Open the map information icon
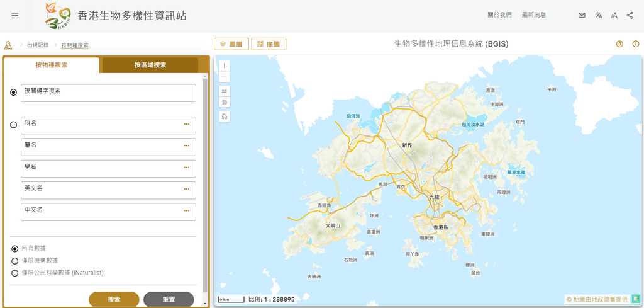 (635, 44)
